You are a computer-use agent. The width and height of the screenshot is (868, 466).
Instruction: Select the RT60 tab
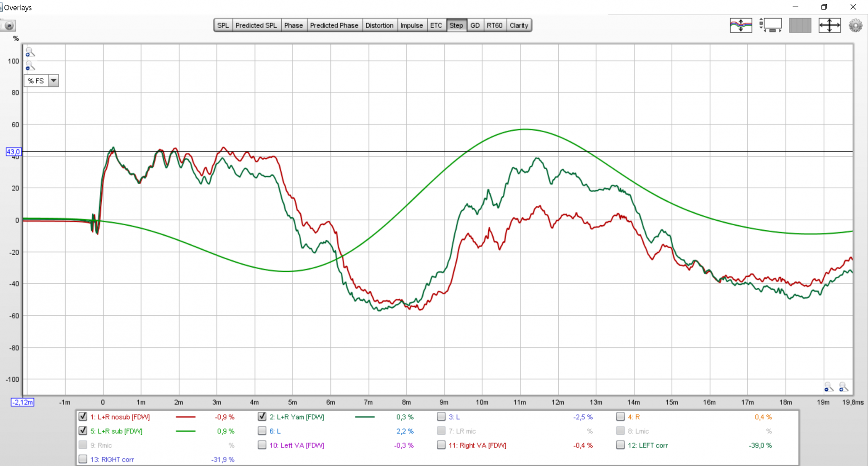click(494, 25)
